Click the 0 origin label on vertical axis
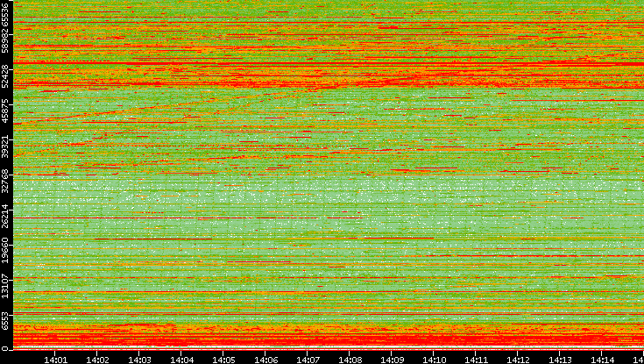The width and height of the screenshot is (644, 364). click(x=6, y=348)
